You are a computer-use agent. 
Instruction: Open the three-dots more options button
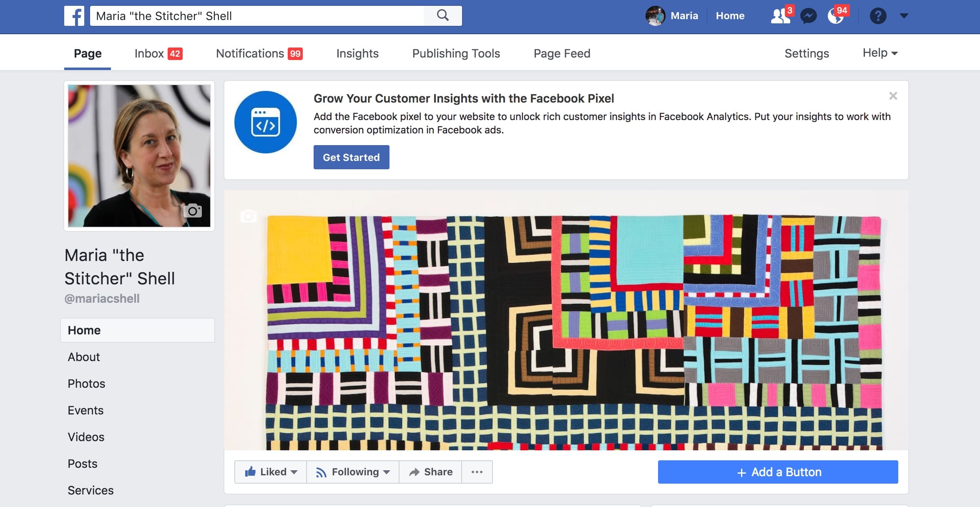click(477, 472)
